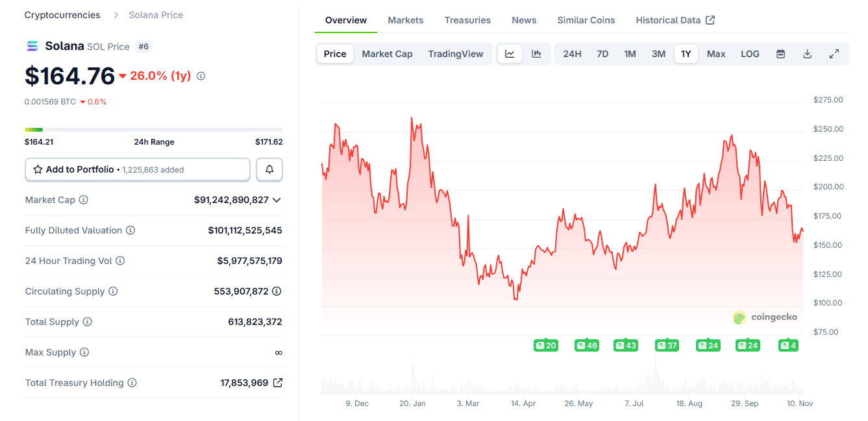Screen dimensions: 868x421
Task: Open the calendar date range picker
Action: [x=780, y=54]
